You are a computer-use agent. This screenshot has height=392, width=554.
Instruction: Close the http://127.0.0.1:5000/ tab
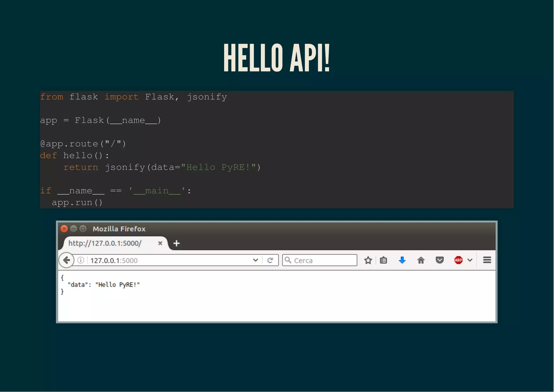click(160, 243)
